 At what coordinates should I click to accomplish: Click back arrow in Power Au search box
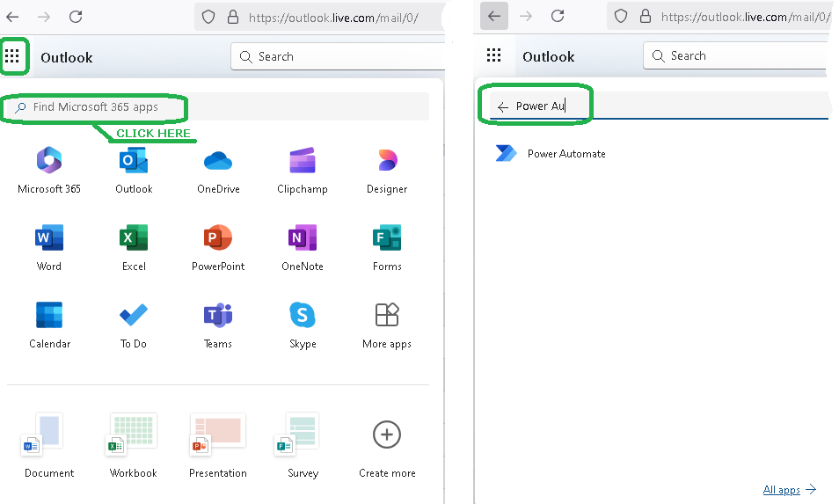pyautogui.click(x=502, y=107)
